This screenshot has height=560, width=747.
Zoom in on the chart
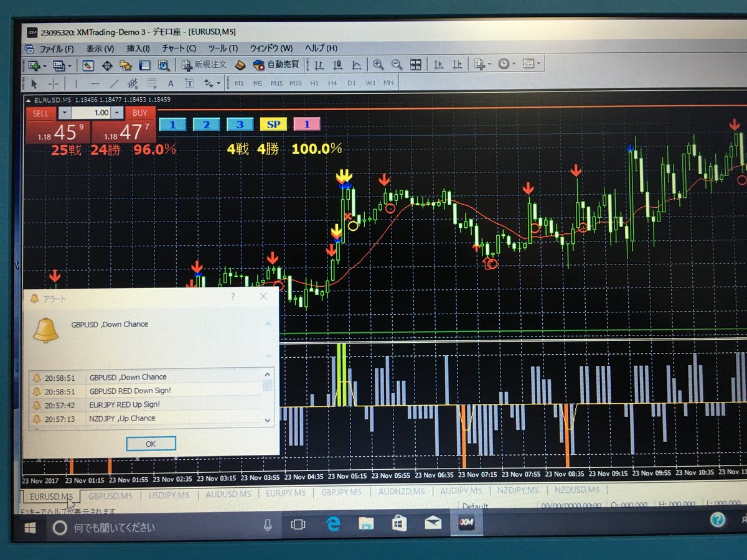click(378, 65)
